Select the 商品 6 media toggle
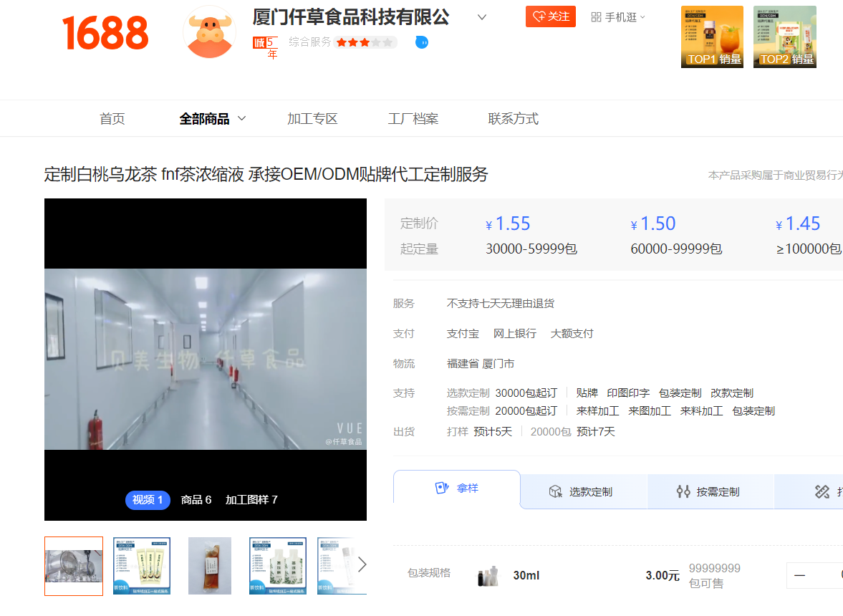 tap(196, 500)
